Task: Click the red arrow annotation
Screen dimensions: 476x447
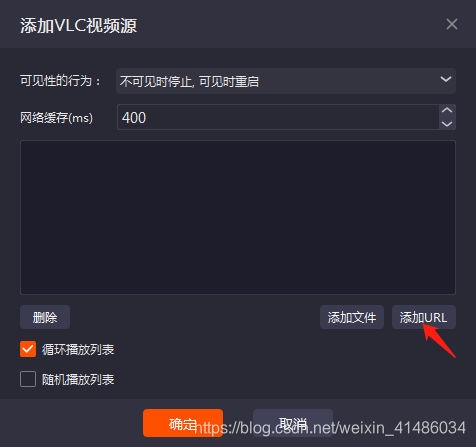Action: [x=439, y=341]
